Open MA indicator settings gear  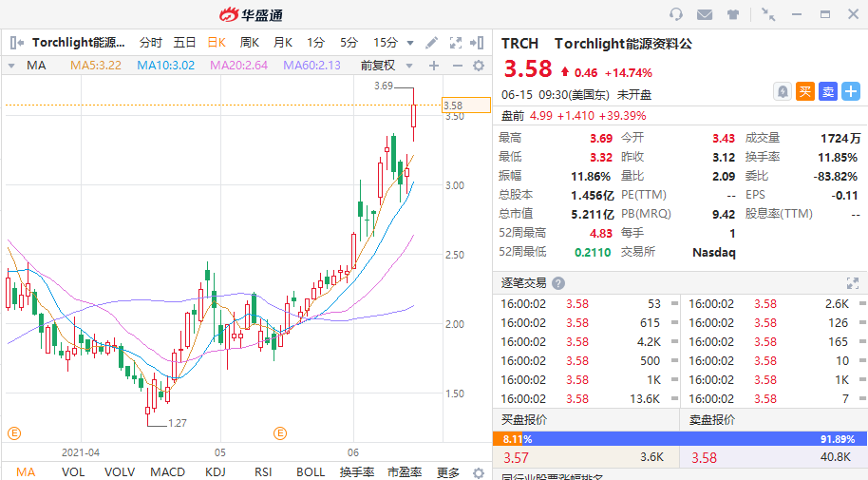(479, 66)
